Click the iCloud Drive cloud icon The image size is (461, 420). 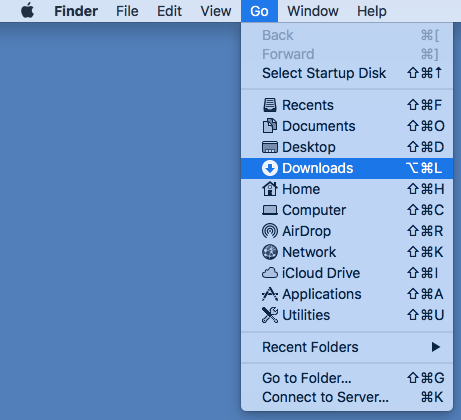tap(270, 273)
